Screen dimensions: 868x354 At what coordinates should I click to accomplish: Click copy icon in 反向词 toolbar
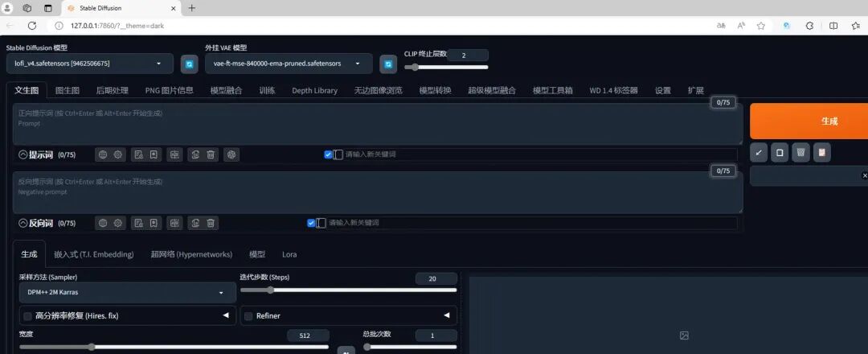195,223
